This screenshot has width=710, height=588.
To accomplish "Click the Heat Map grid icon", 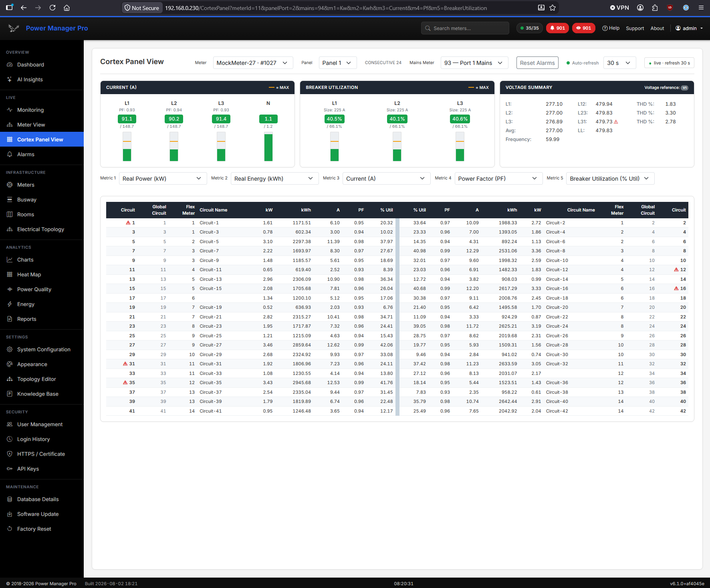I will [10, 274].
